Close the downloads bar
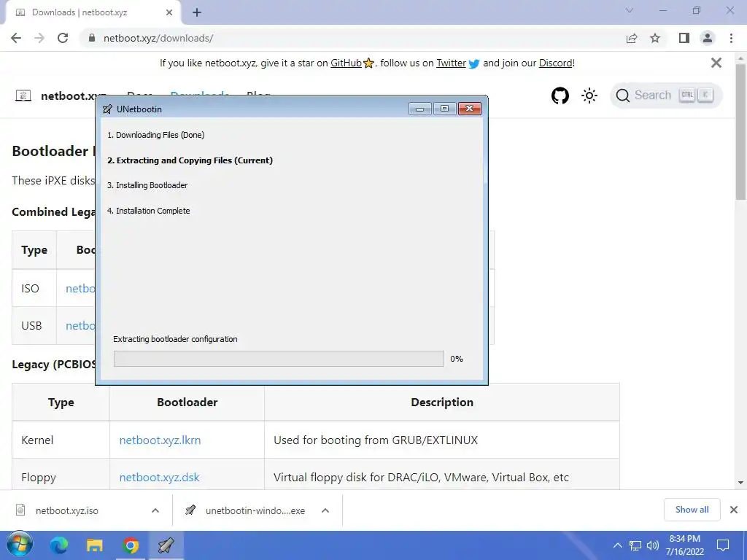The image size is (747, 560). (x=734, y=510)
